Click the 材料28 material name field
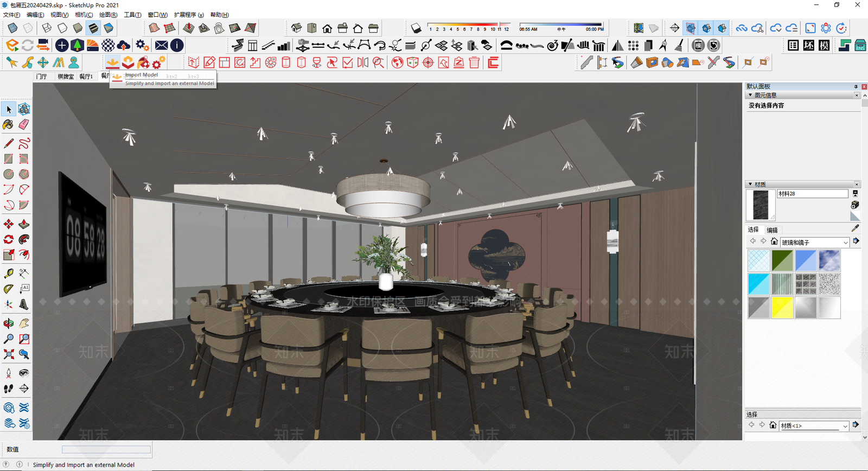Screen dimensions: 868x471 click(x=812, y=194)
